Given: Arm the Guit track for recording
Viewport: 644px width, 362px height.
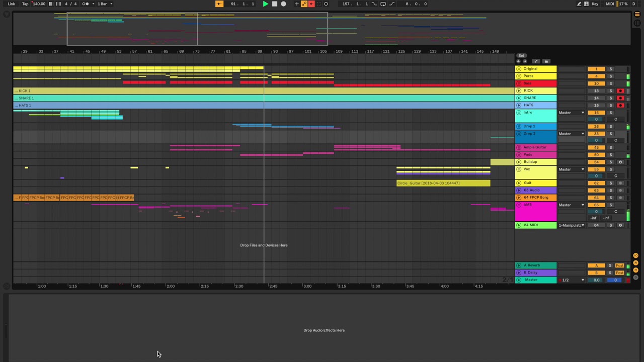Looking at the screenshot, I should 620,183.
